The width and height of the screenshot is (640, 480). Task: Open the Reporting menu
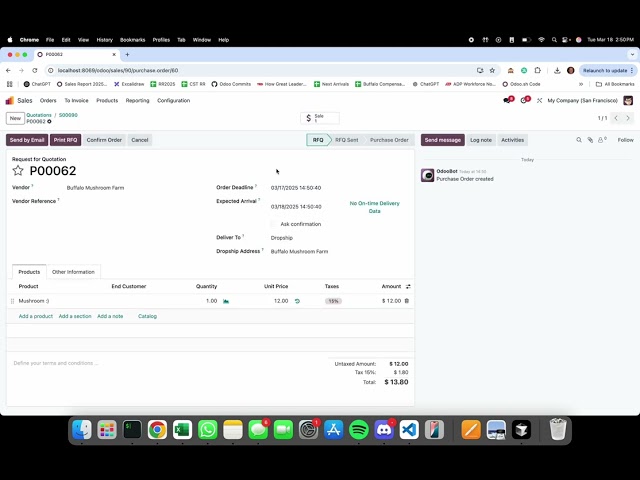[138, 100]
